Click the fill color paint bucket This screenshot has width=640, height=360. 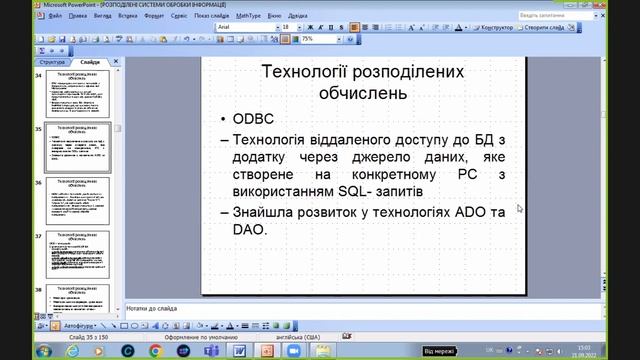click(200, 326)
